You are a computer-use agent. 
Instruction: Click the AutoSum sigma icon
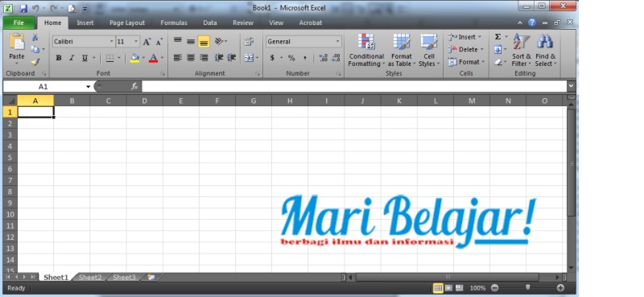click(497, 37)
